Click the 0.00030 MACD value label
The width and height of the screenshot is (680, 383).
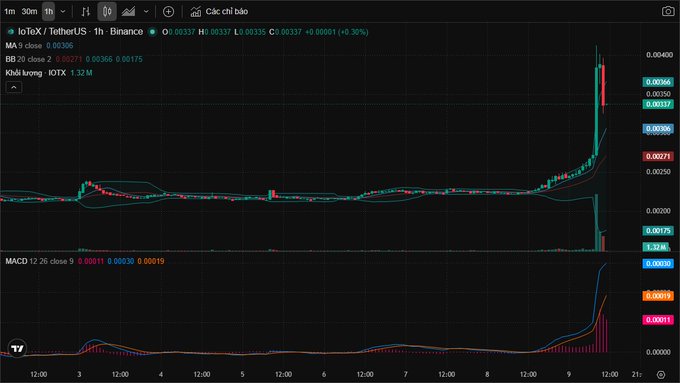(x=658, y=264)
